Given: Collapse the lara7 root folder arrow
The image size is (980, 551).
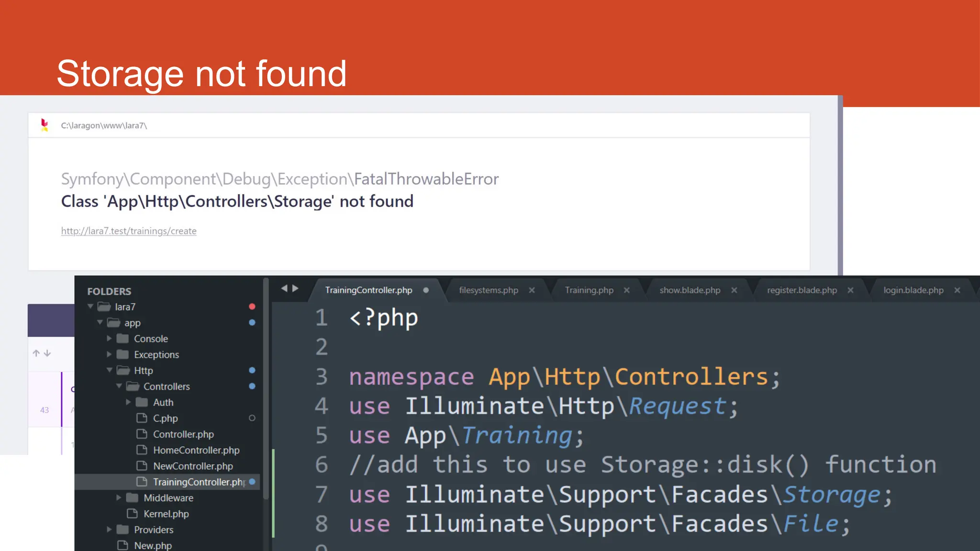Looking at the screenshot, I should 90,306.
